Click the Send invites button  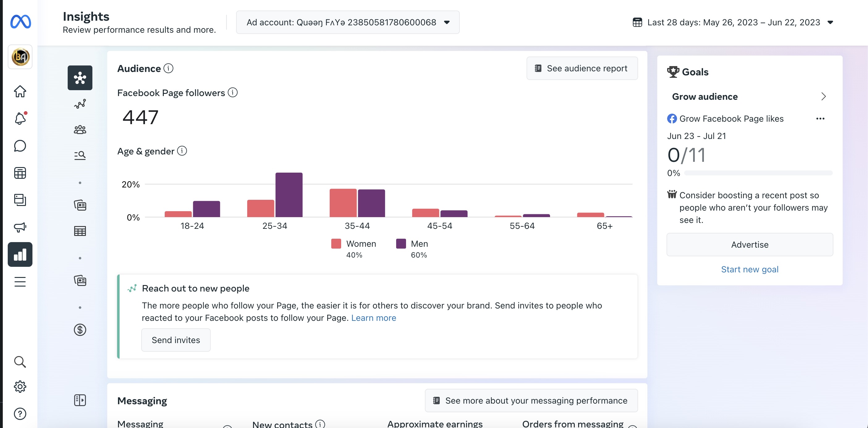[x=176, y=340]
